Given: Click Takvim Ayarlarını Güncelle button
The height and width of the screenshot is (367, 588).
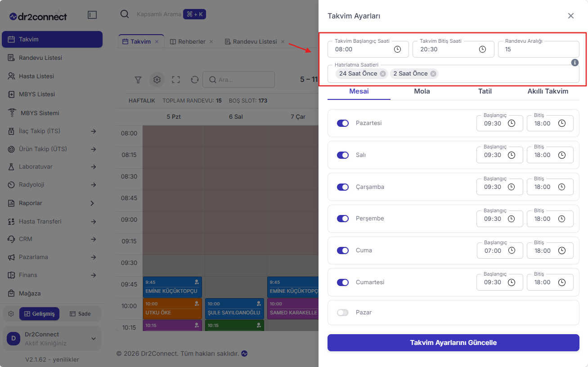Looking at the screenshot, I should pos(453,343).
